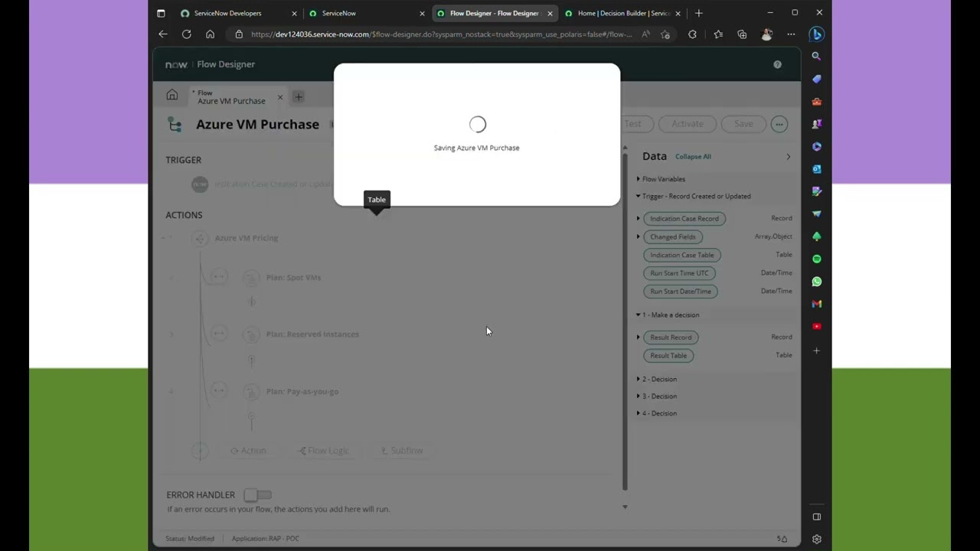980x551 pixels.
Task: Add a new Flow Designer tab
Action: 299,96
